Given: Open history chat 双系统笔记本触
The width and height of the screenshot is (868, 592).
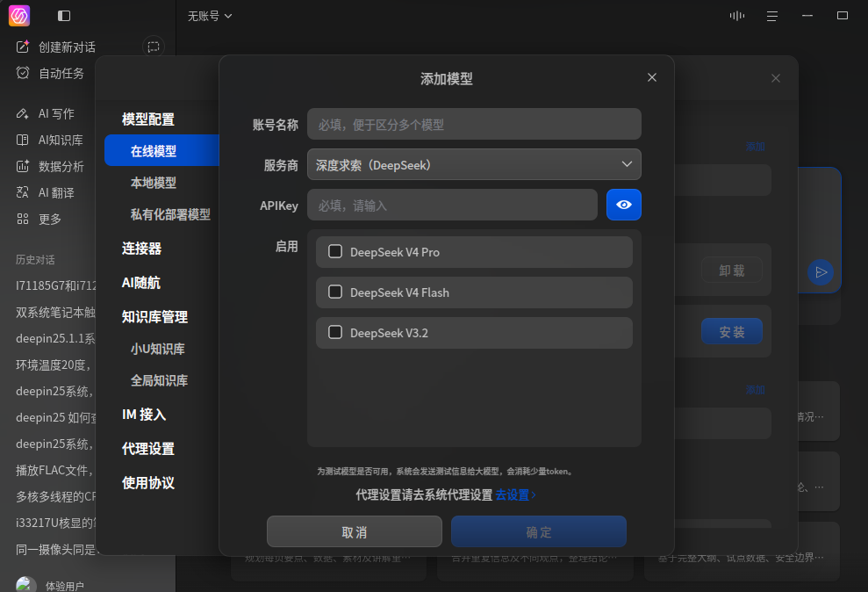Looking at the screenshot, I should [56, 313].
